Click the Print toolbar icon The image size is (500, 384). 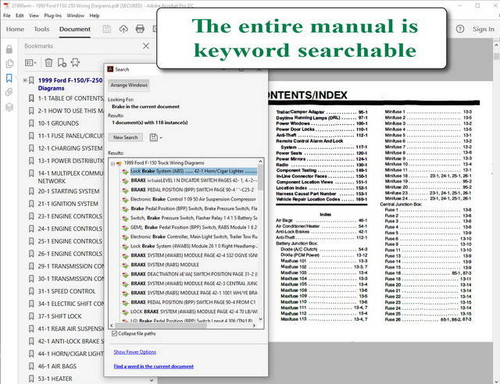(140, 29)
